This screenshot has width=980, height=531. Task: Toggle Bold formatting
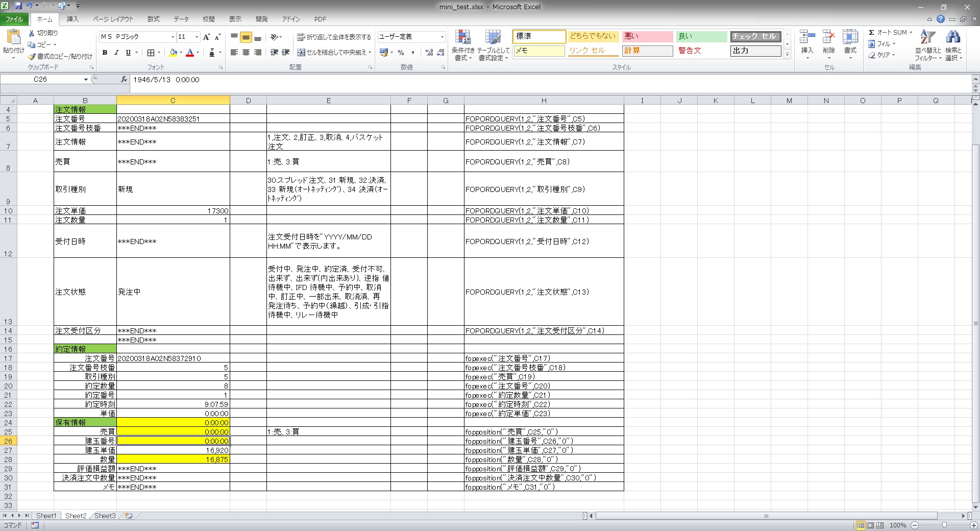click(x=105, y=53)
